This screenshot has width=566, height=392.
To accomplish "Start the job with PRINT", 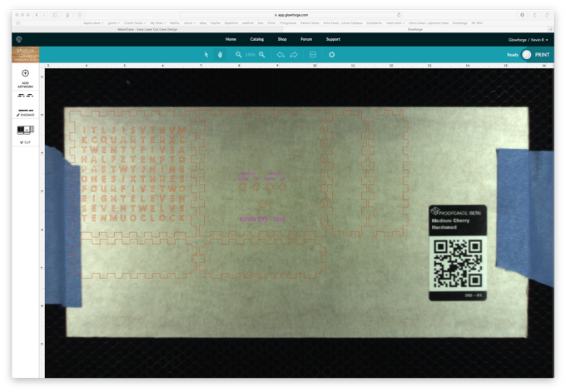I will (542, 54).
